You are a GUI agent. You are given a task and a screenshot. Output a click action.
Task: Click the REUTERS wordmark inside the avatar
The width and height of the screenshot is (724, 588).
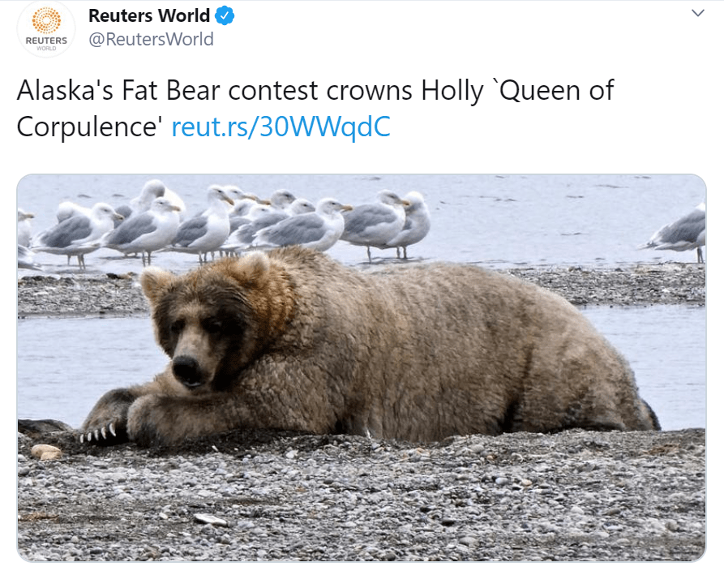pyautogui.click(x=46, y=41)
